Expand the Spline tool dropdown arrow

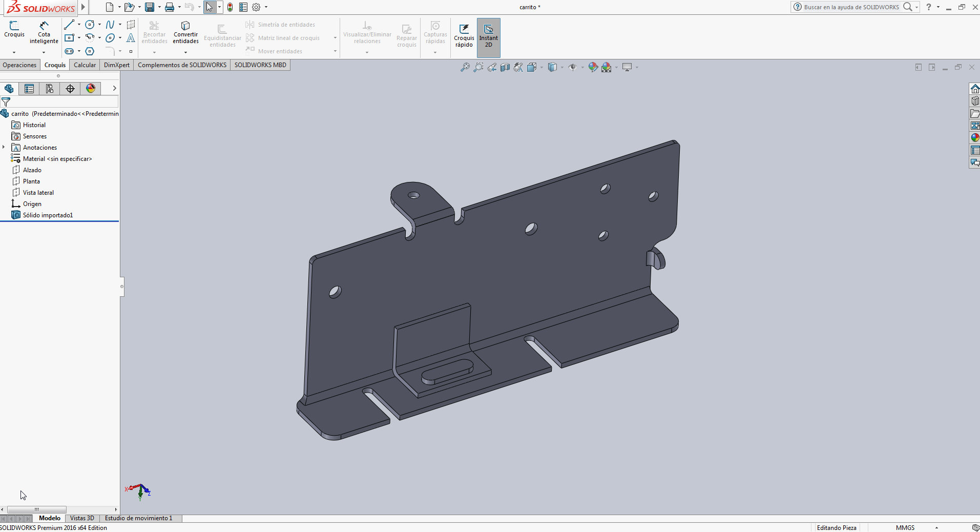point(120,25)
